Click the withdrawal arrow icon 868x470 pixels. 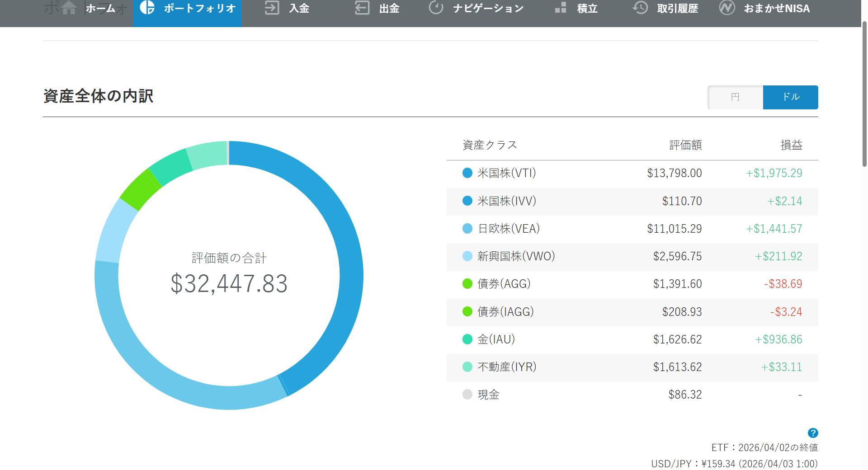click(x=362, y=8)
